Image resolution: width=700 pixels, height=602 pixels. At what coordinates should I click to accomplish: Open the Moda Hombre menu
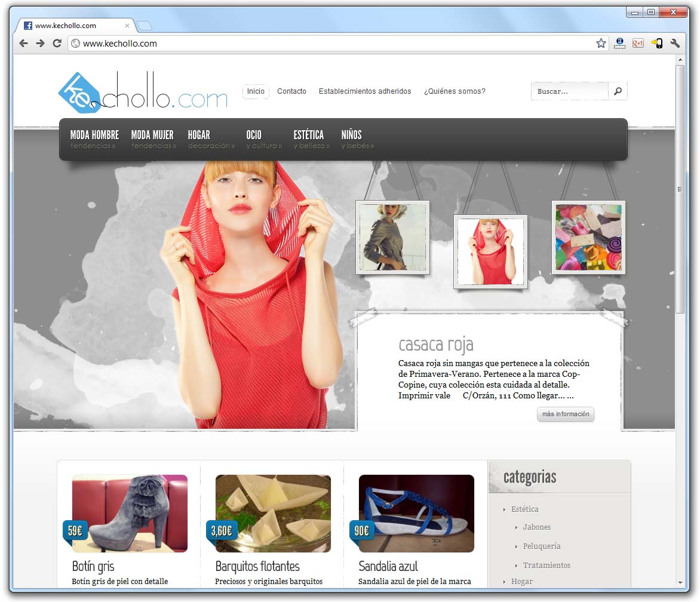point(94,139)
